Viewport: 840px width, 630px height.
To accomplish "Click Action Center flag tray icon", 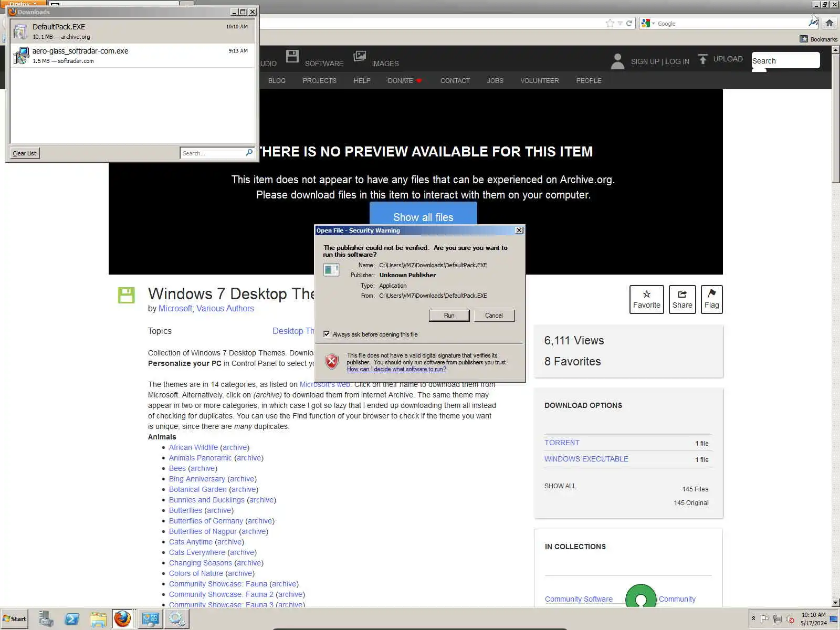I will coord(764,619).
